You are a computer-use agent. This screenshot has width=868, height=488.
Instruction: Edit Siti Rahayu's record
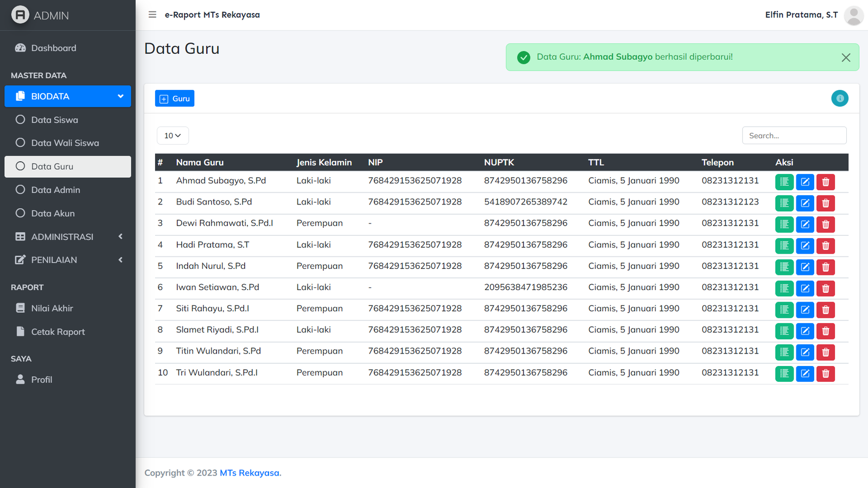coord(805,310)
